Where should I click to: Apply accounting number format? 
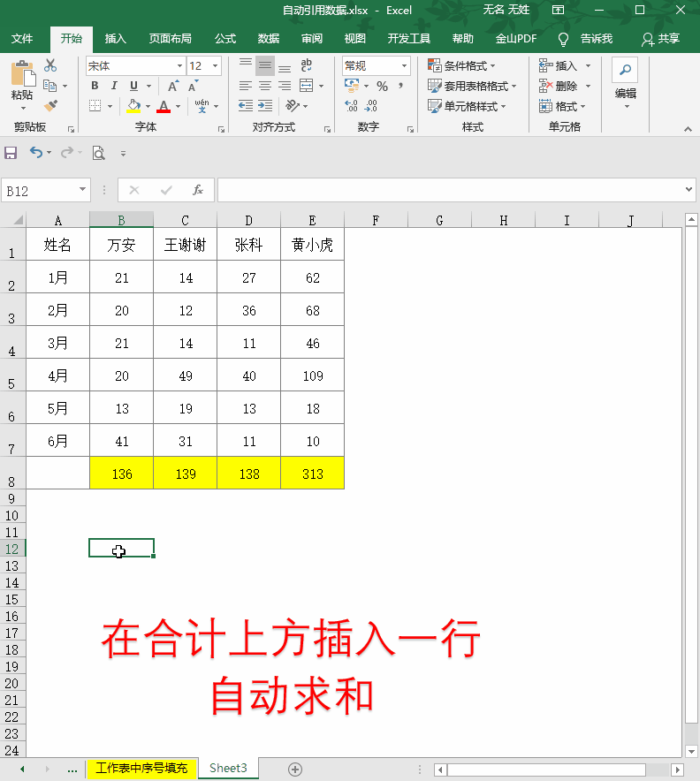coord(352,86)
